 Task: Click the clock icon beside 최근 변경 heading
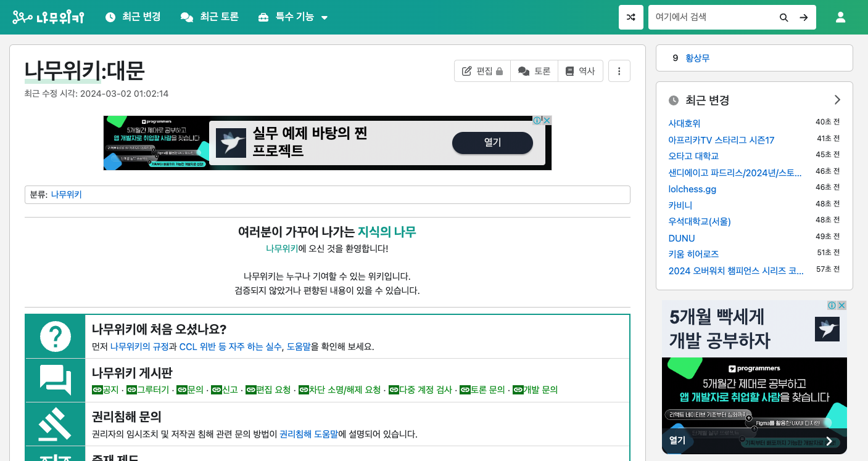tap(674, 100)
